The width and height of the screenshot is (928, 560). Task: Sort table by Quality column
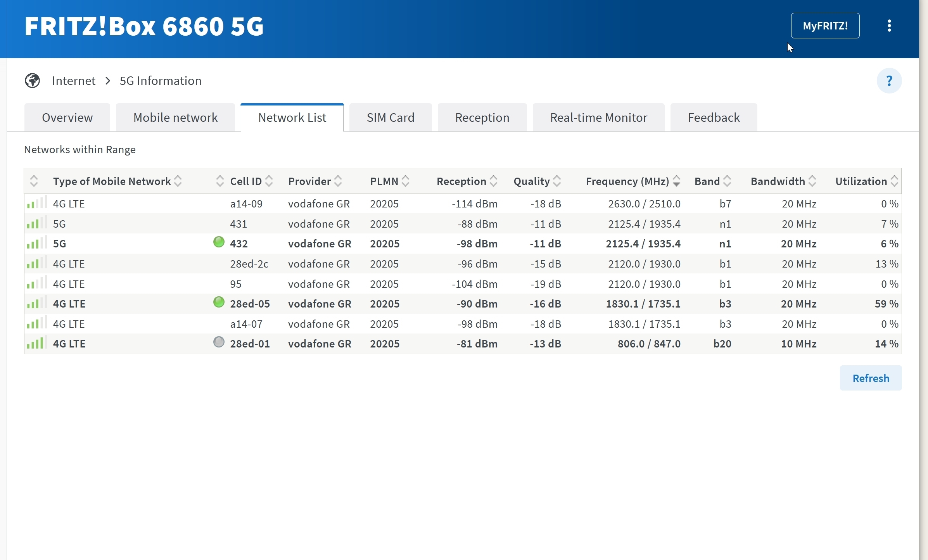[x=537, y=181]
